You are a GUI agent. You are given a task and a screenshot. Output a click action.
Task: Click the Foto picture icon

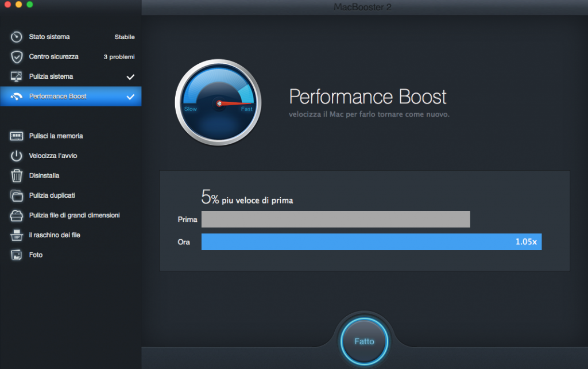click(17, 255)
